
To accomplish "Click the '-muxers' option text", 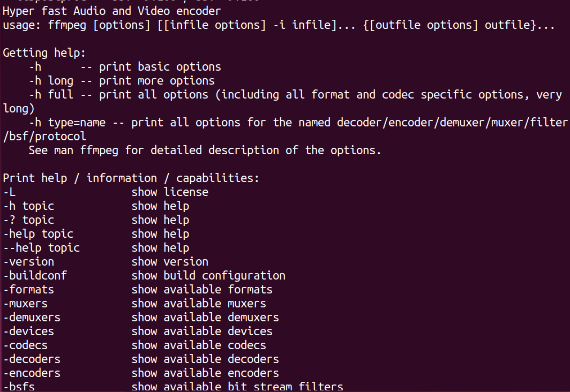I will coord(26,304).
